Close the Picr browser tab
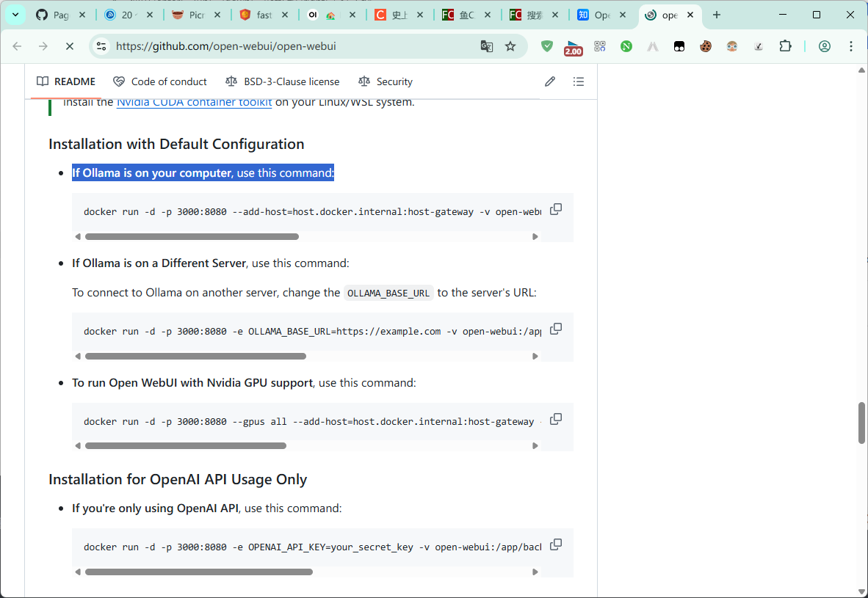Image resolution: width=868 pixels, height=598 pixels. [x=217, y=15]
